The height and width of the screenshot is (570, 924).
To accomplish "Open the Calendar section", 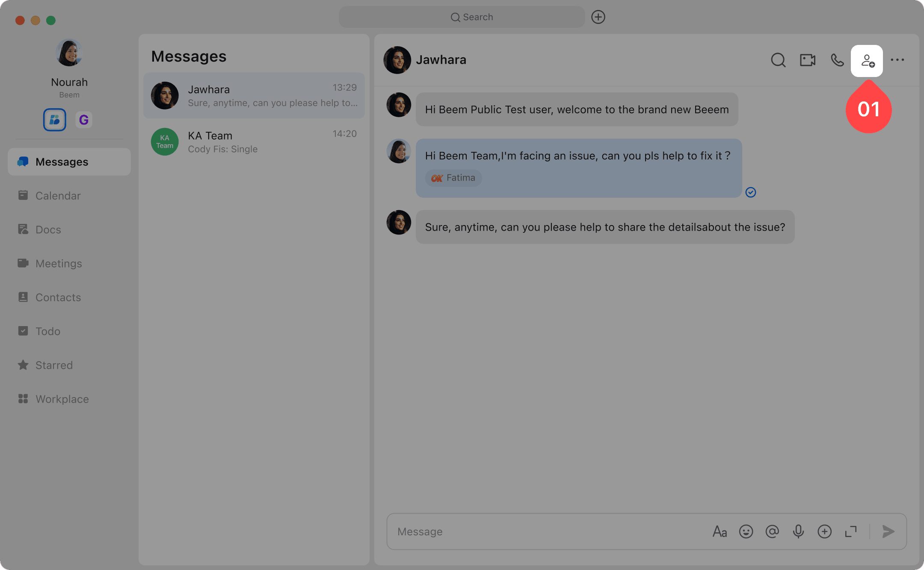I will coord(58,196).
